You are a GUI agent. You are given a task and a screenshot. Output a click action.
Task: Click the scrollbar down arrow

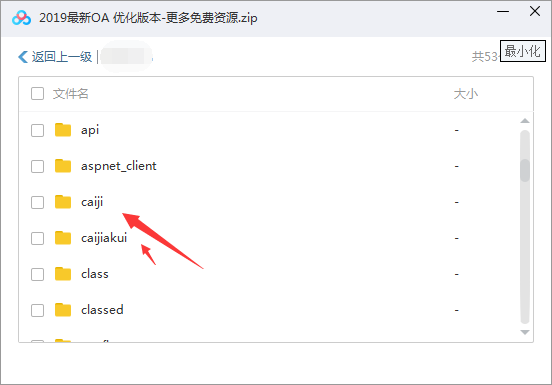[x=525, y=332]
